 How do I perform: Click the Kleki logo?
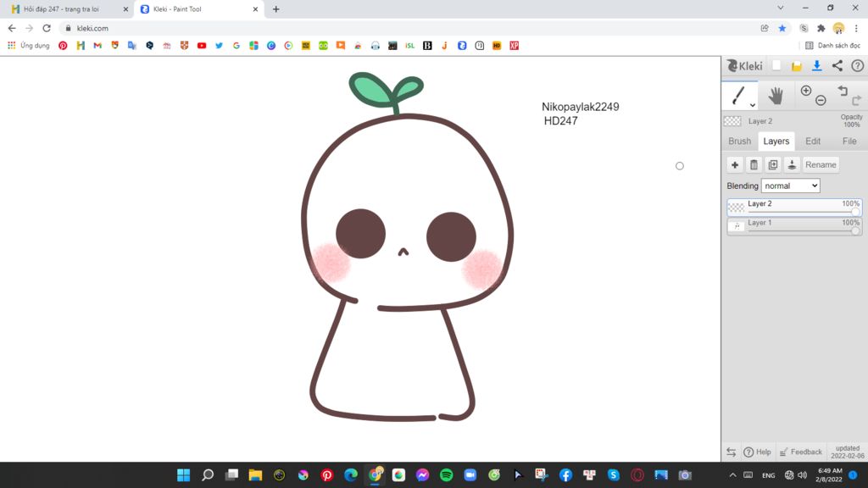click(744, 66)
